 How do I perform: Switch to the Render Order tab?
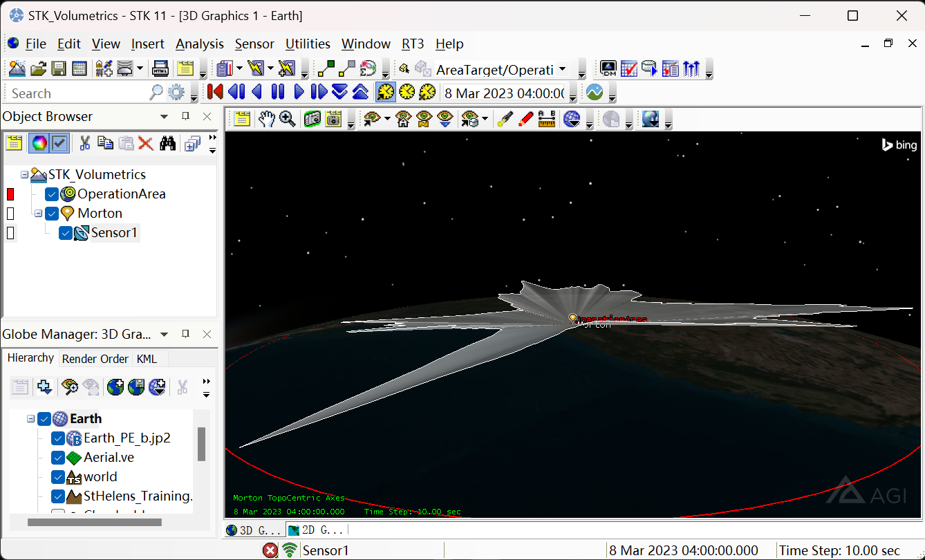95,358
